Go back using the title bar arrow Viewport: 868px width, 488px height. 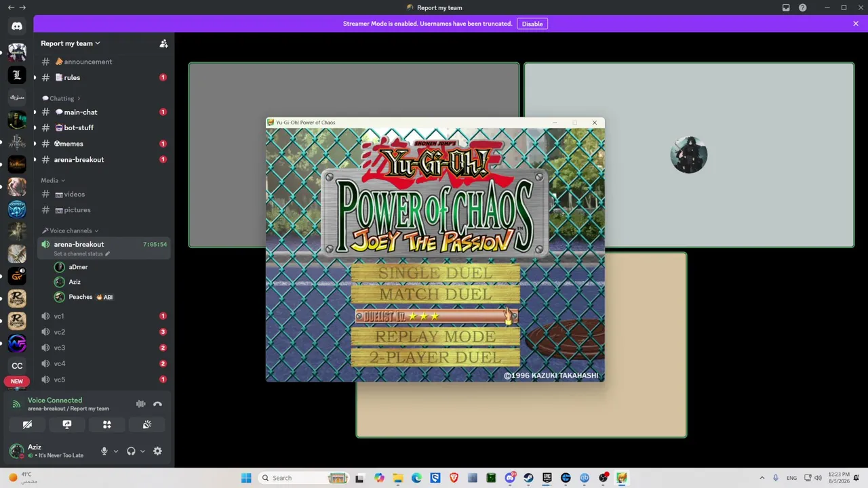click(x=11, y=7)
